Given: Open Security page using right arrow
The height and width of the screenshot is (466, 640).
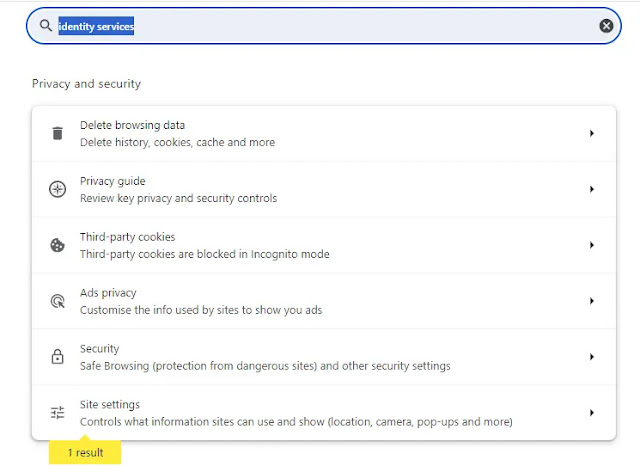Looking at the screenshot, I should 592,357.
